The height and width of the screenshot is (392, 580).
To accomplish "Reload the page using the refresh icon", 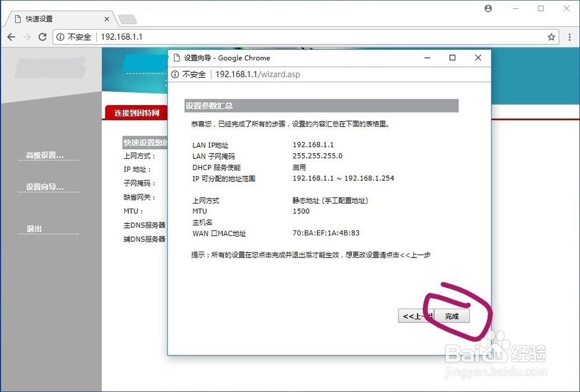I will [x=42, y=37].
